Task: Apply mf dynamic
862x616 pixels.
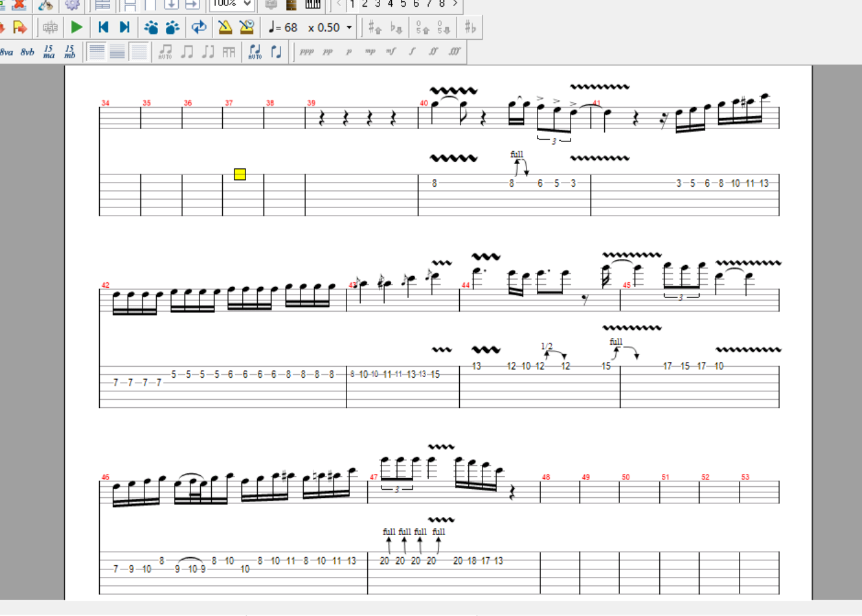Action: coord(391,52)
